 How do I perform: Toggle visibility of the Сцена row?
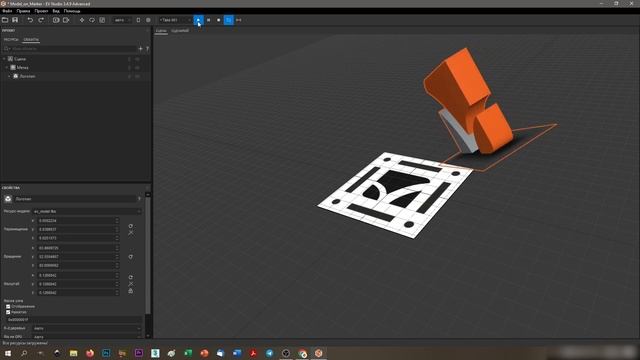point(138,59)
